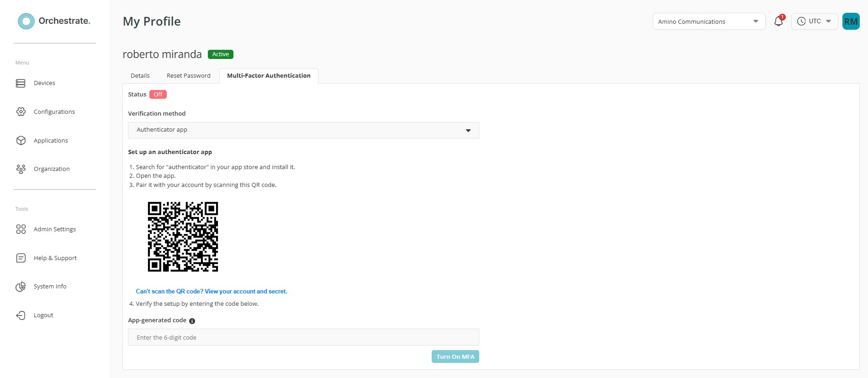Open the Amino Communications organization selector
This screenshot has width=868, height=378.
(x=709, y=21)
